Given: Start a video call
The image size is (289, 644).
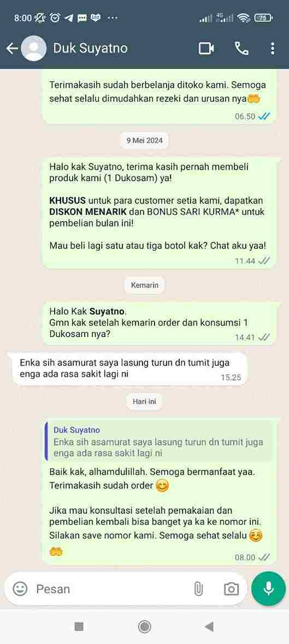Looking at the screenshot, I should [x=206, y=49].
